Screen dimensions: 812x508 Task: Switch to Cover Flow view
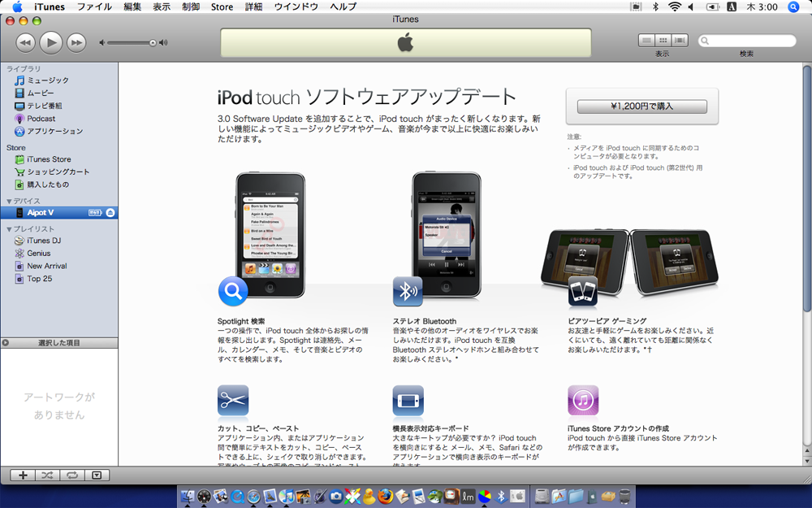click(x=680, y=41)
